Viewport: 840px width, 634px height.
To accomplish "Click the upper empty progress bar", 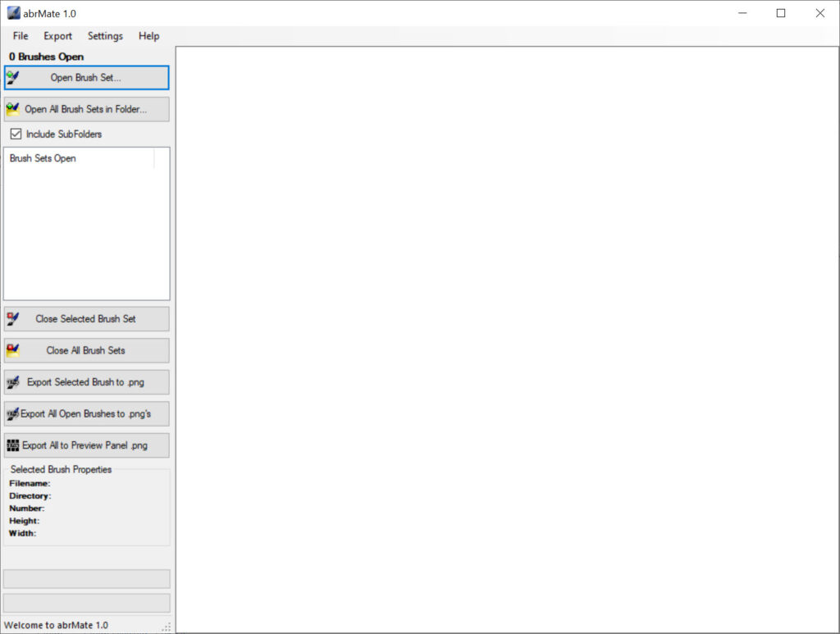I will coord(87,579).
